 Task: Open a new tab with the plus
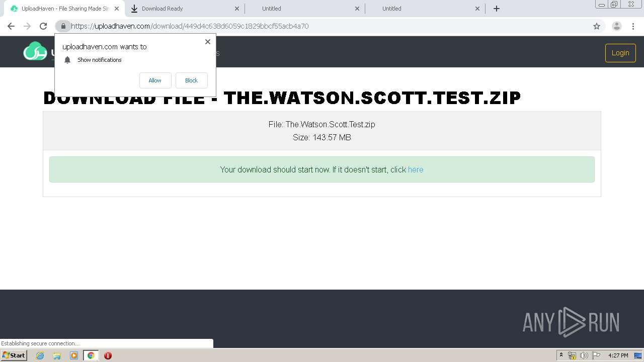[x=497, y=9]
